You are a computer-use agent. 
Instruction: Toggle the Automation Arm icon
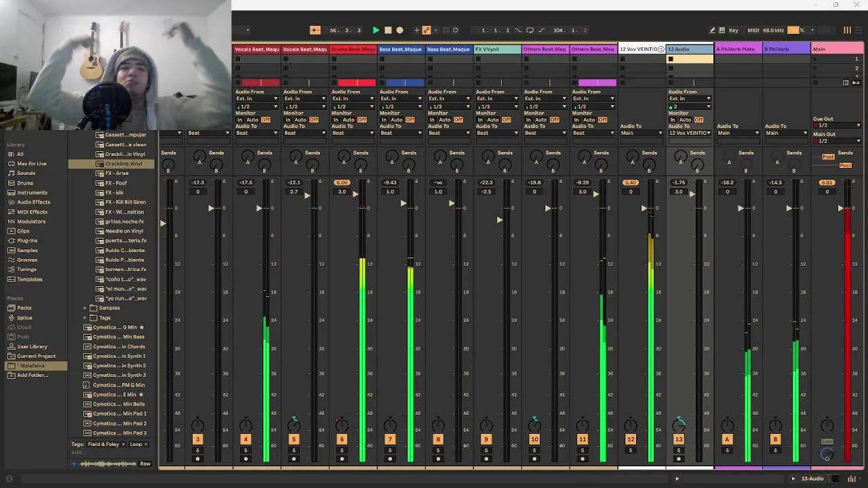[427, 30]
